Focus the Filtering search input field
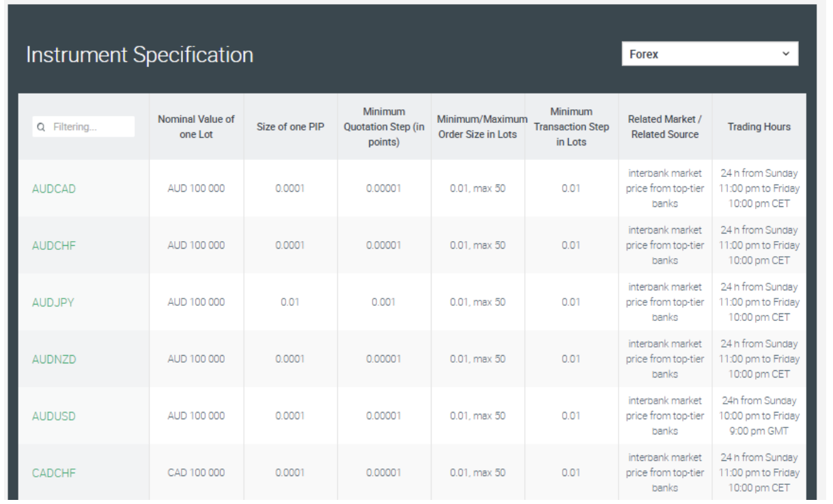833x504 pixels. pos(89,127)
